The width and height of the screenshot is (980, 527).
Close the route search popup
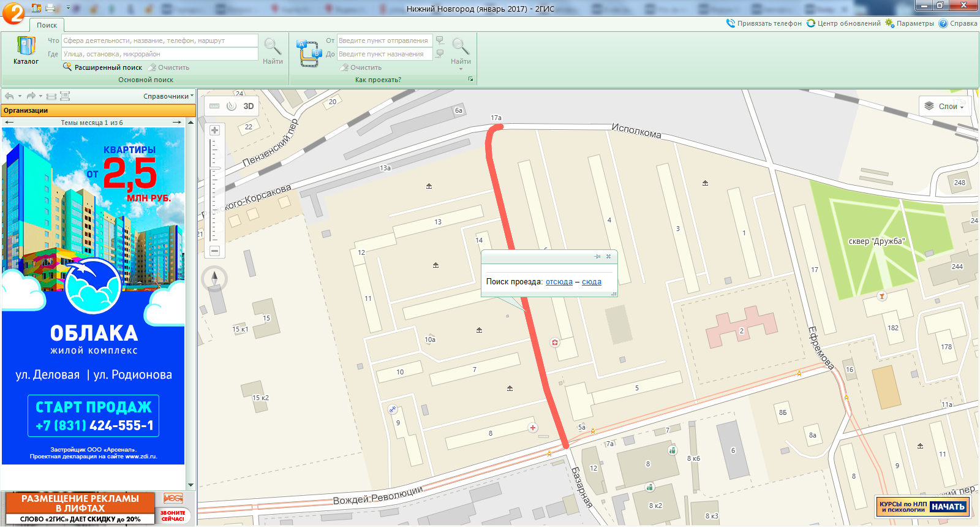608,257
